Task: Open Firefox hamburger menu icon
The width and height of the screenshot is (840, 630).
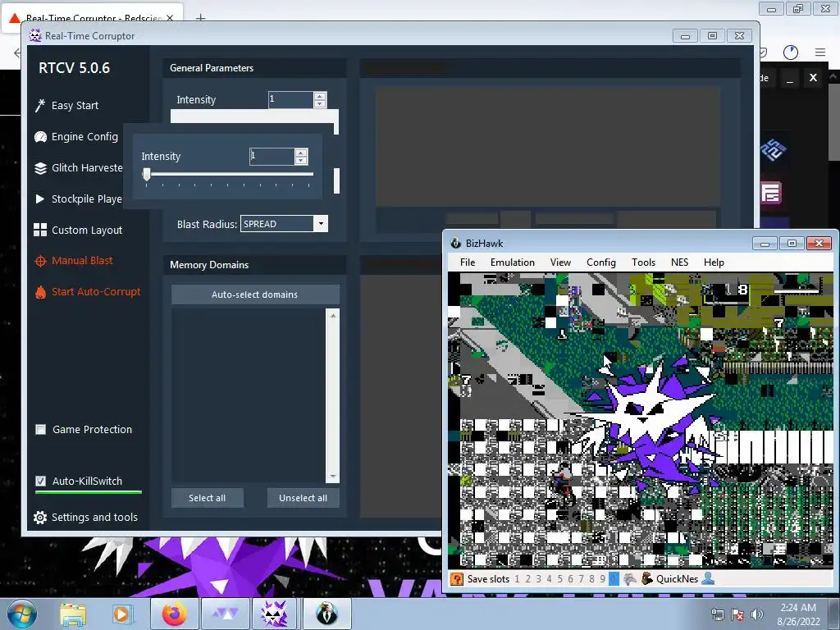Action: tap(820, 52)
